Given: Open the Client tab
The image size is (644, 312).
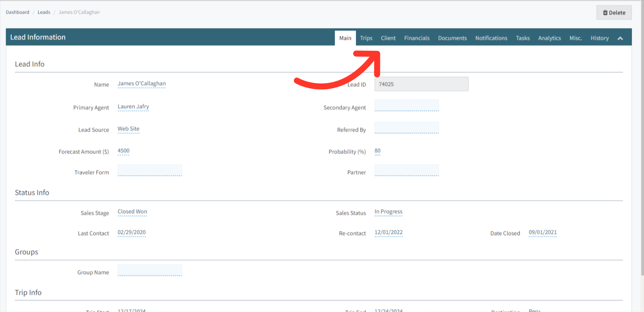Looking at the screenshot, I should pyautogui.click(x=388, y=38).
